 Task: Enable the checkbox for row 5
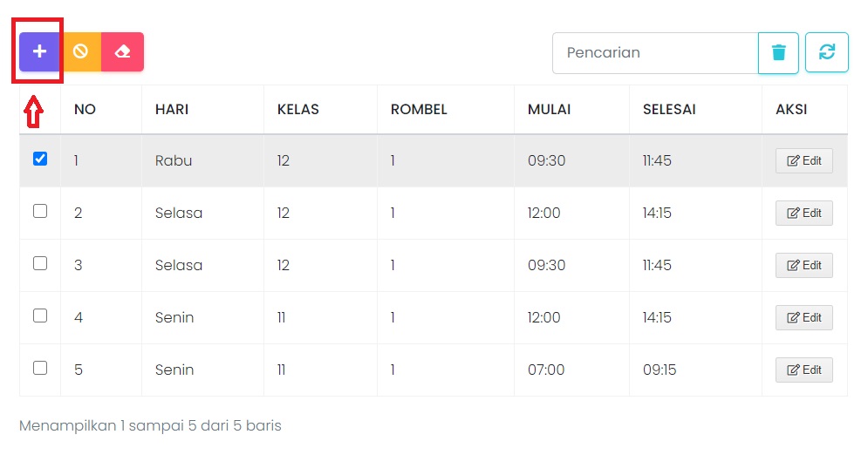tap(40, 368)
